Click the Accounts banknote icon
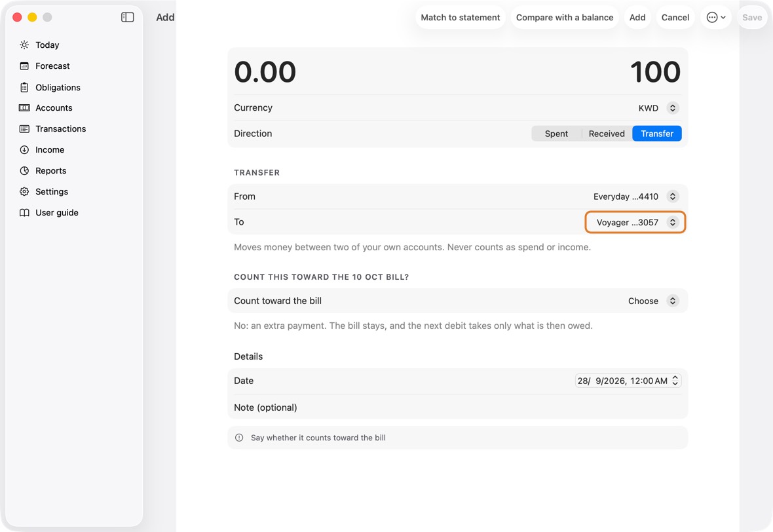773x532 pixels. point(24,108)
